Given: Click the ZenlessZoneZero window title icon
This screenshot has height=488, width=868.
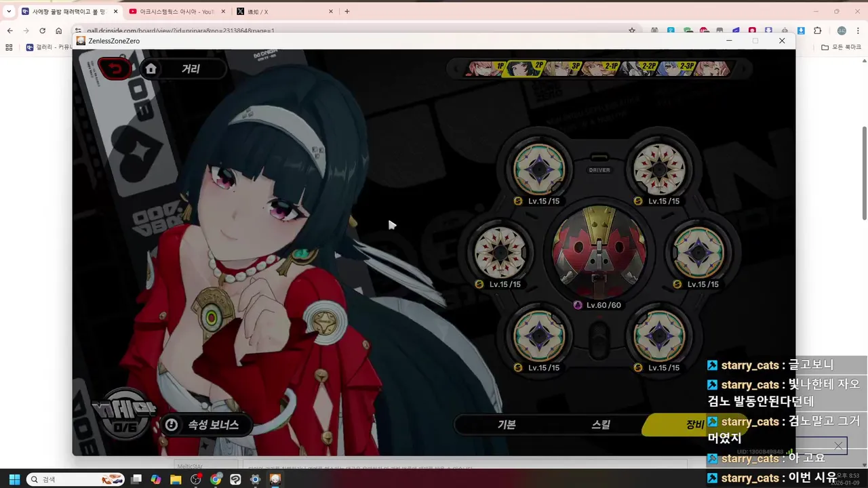Looking at the screenshot, I should [81, 41].
